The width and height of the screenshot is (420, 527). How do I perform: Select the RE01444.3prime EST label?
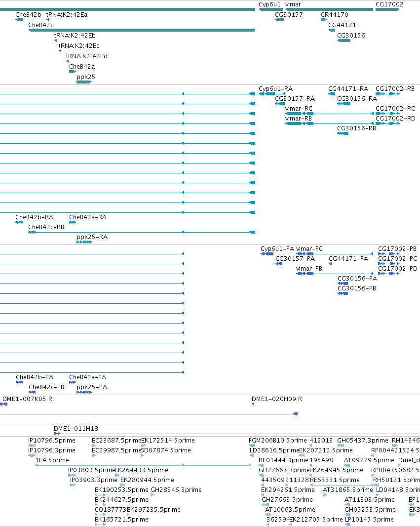point(283,460)
